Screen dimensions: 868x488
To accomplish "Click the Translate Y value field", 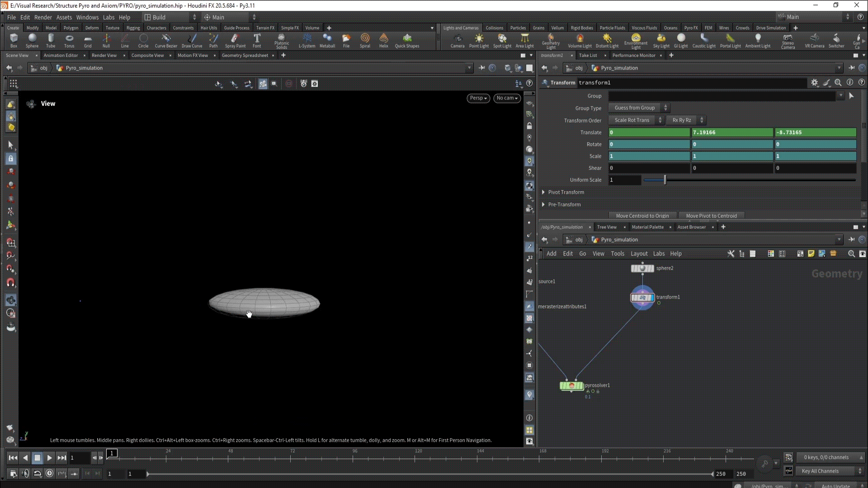I will pos(731,132).
